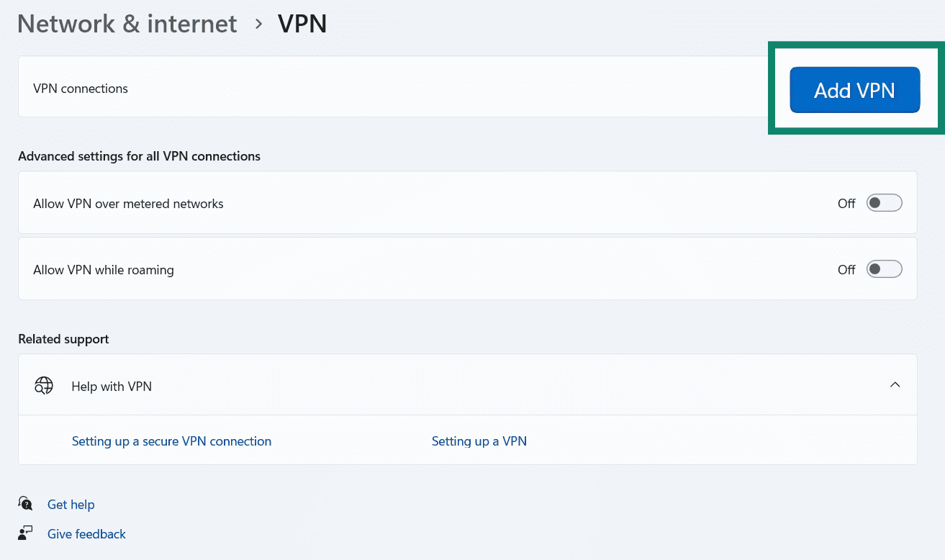Click the VPN page title

(302, 24)
